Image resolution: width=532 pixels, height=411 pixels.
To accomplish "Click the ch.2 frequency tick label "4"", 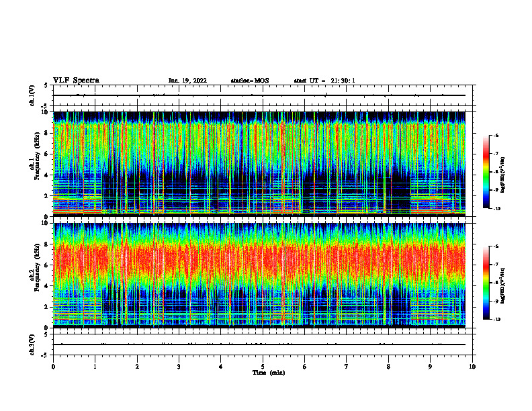I will pyautogui.click(x=47, y=286).
